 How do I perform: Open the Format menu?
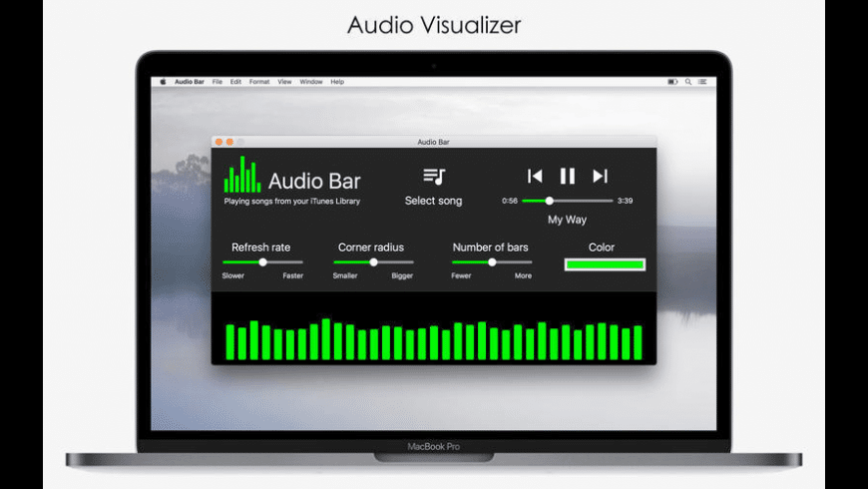click(259, 82)
